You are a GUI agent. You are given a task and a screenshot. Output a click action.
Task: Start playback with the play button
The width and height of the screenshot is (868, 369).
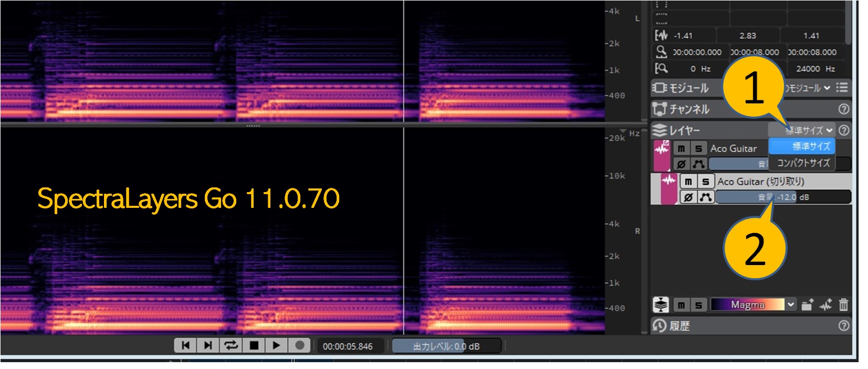(276, 345)
